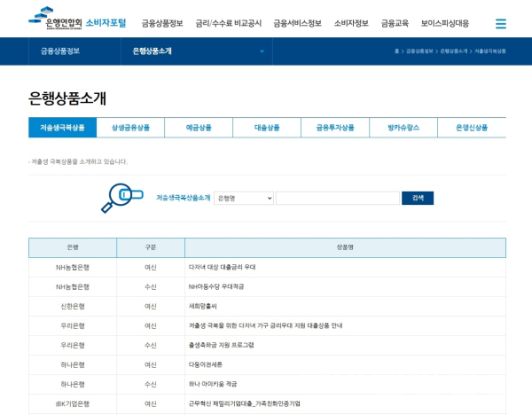Image resolution: width=532 pixels, height=415 pixels.
Task: Switch to the 예금상품 tab
Action: click(199, 128)
